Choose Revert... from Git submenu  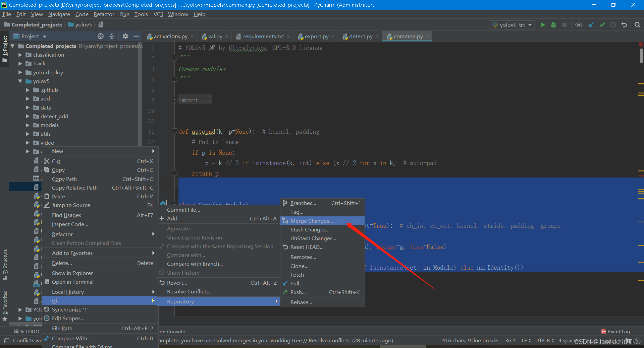point(219,283)
